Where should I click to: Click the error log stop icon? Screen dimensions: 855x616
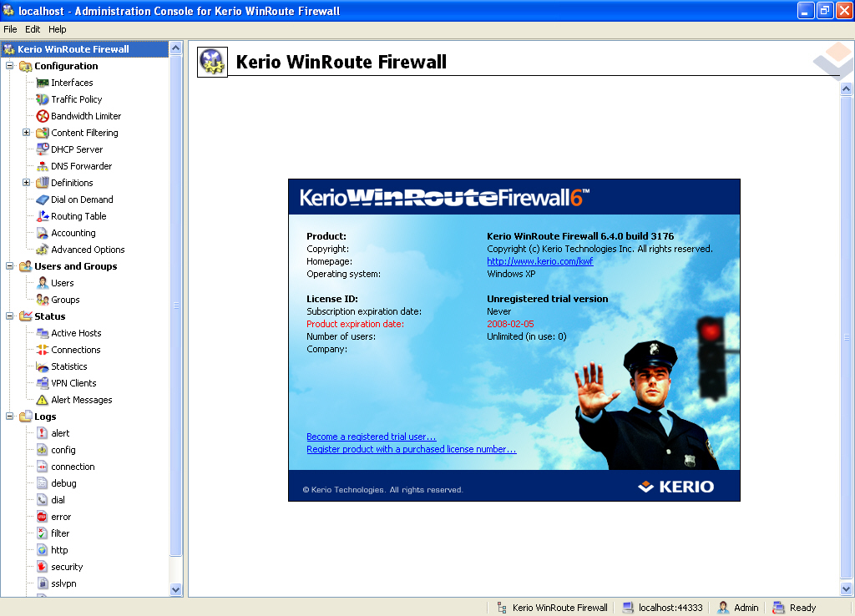click(43, 517)
